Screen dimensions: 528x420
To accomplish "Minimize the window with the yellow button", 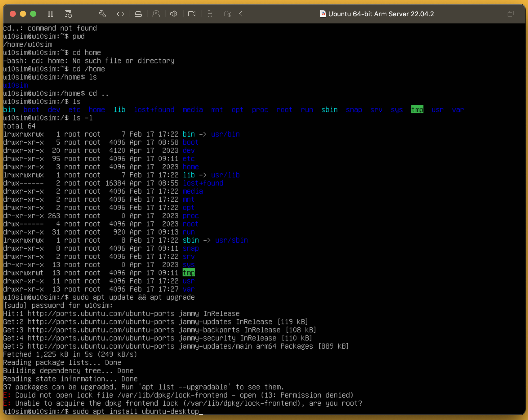I will 23,14.
